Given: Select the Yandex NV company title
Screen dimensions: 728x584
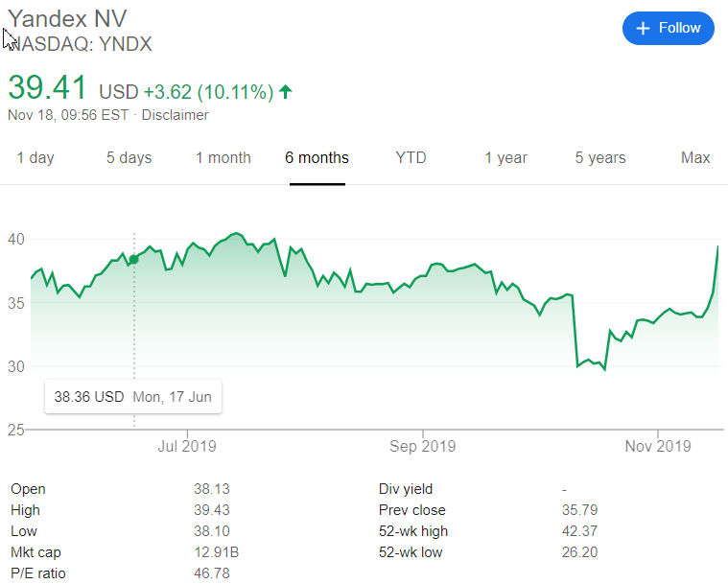Looking at the screenshot, I should (67, 18).
